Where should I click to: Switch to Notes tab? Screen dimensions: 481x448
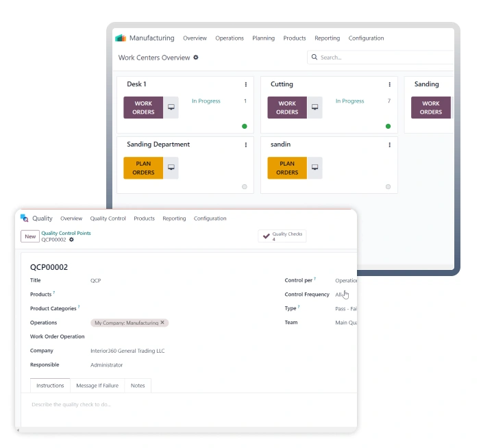point(138,386)
